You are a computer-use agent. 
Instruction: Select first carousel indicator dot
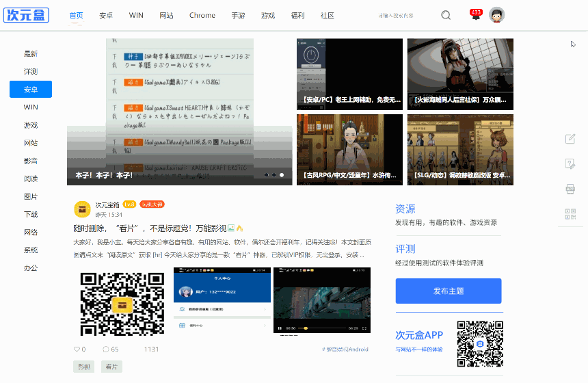[266, 175]
